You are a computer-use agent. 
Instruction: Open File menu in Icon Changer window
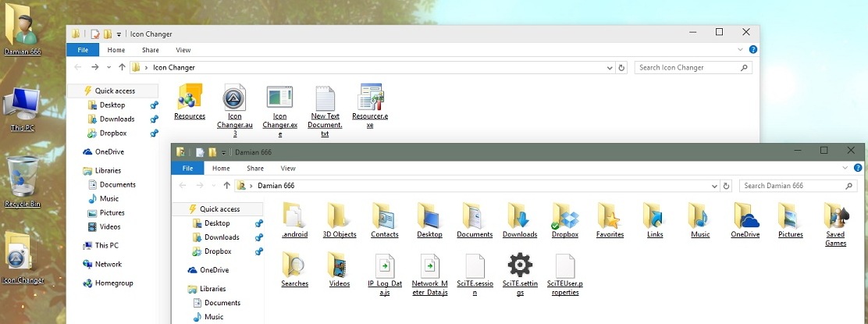coord(83,50)
